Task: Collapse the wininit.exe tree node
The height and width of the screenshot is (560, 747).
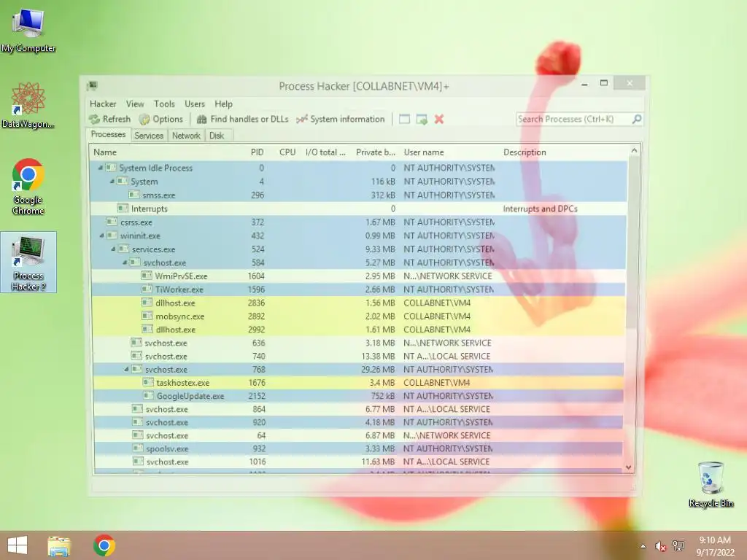Action: click(x=101, y=236)
